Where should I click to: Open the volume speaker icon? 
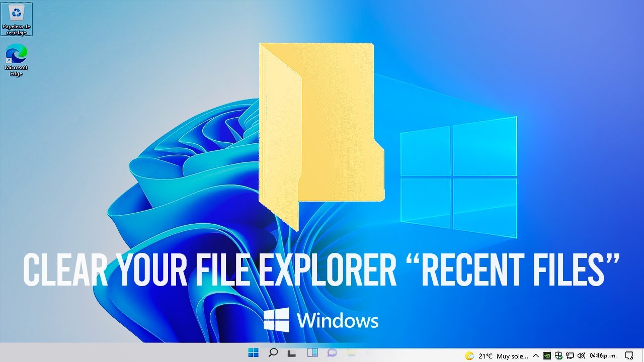pos(581,355)
